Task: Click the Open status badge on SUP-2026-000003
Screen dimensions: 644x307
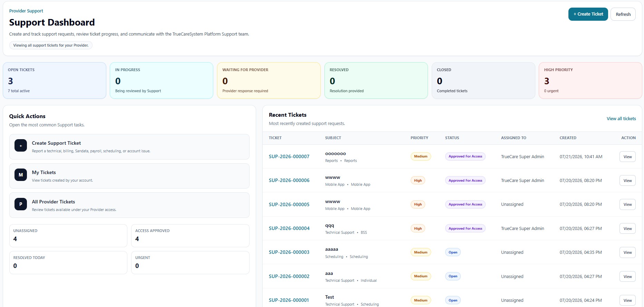Action: pos(453,252)
